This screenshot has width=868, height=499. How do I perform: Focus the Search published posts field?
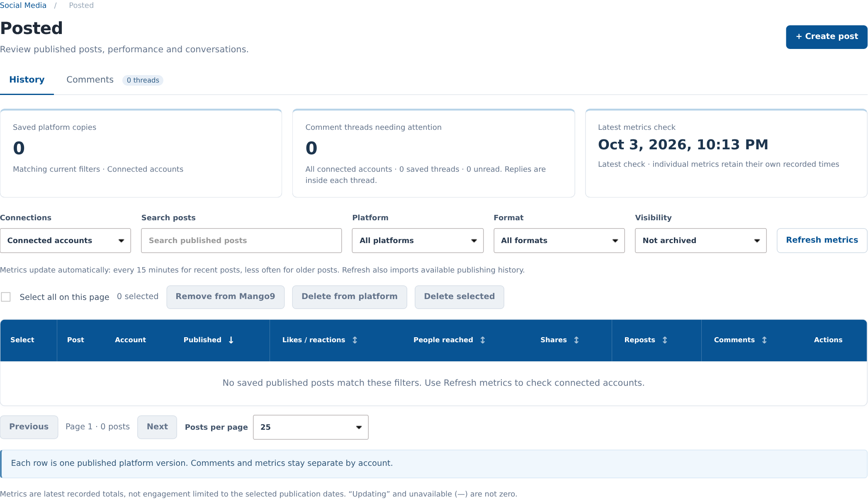pyautogui.click(x=241, y=241)
